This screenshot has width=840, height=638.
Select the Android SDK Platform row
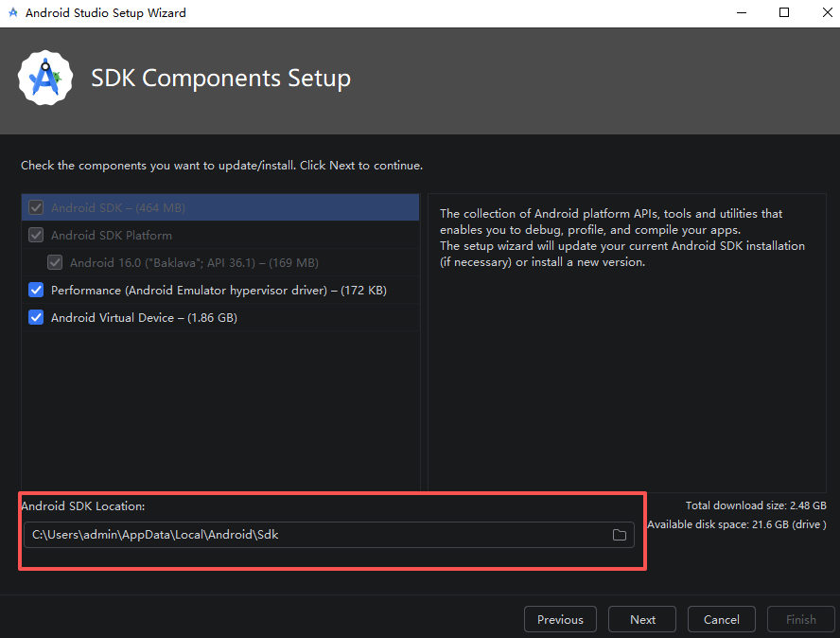click(x=220, y=235)
